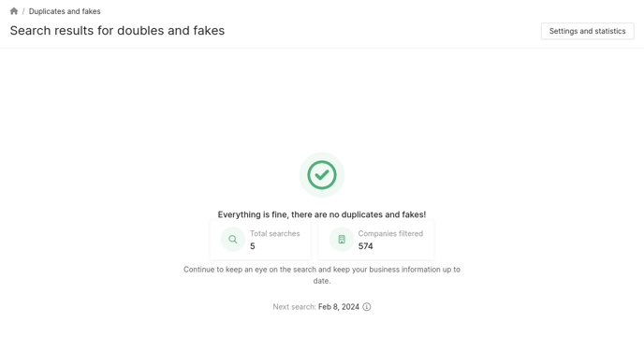Click the number 574 value

(x=366, y=246)
